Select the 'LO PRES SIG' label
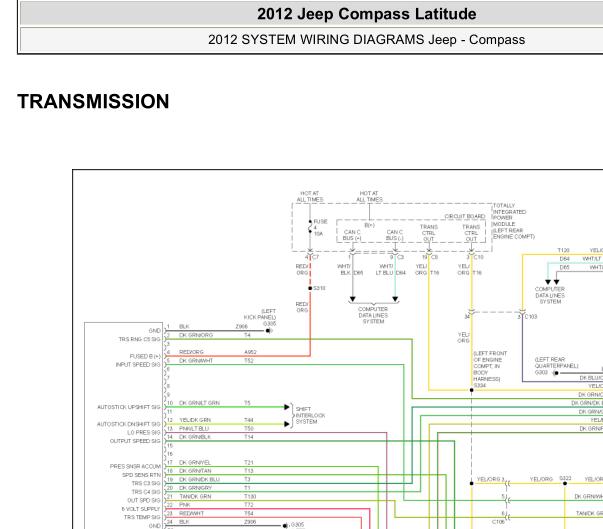This screenshot has width=603, height=529. [144, 433]
